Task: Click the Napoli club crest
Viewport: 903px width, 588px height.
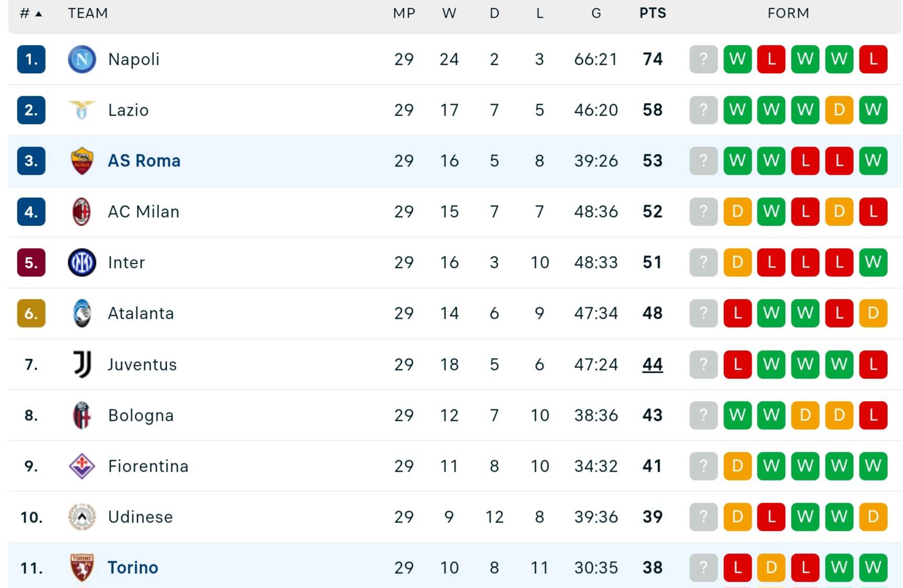Action: click(x=82, y=59)
